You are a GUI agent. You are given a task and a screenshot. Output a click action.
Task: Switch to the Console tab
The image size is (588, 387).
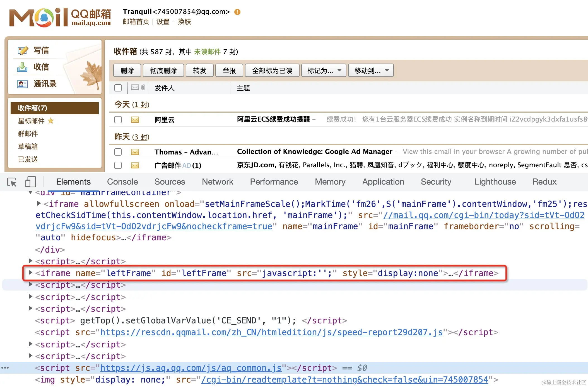[122, 182]
